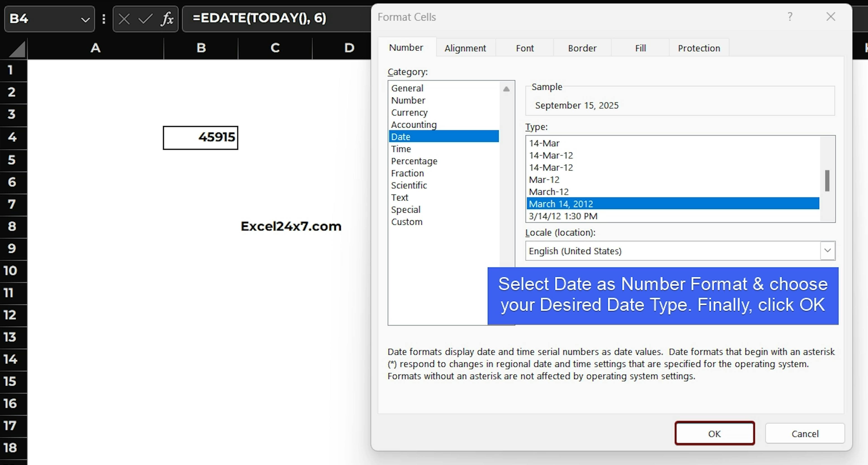The width and height of the screenshot is (868, 465).
Task: Click the OK button
Action: 714,433
